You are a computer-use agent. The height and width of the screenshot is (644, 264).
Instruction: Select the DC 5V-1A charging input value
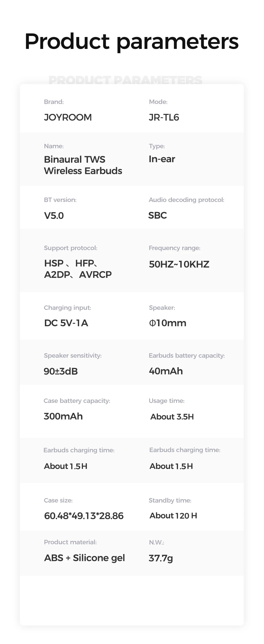click(66, 323)
